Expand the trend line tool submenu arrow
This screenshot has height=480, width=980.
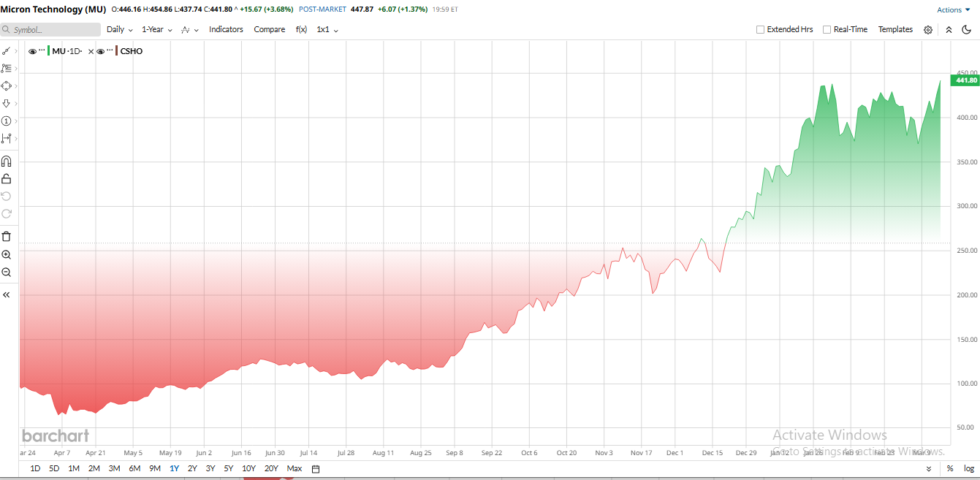tap(16, 51)
